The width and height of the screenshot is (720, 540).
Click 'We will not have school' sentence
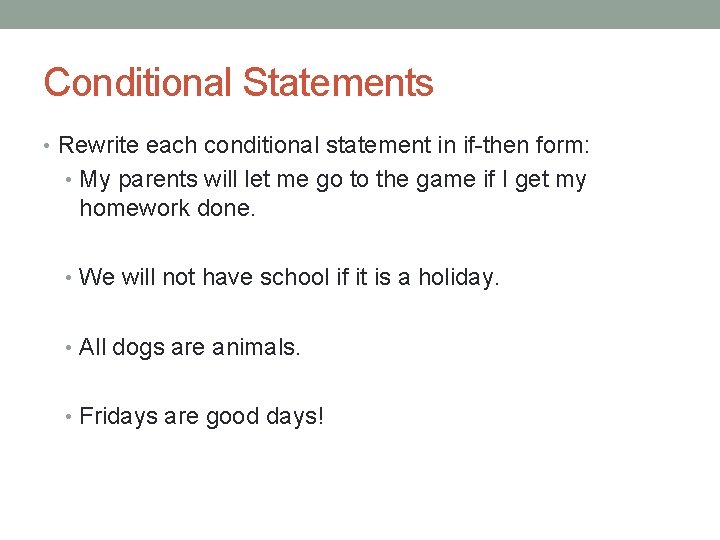coord(289,277)
